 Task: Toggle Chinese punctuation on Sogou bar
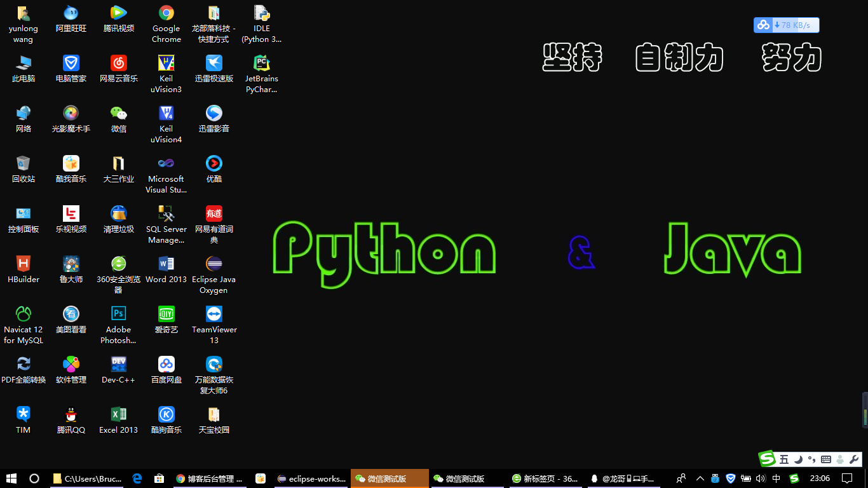[811, 459]
